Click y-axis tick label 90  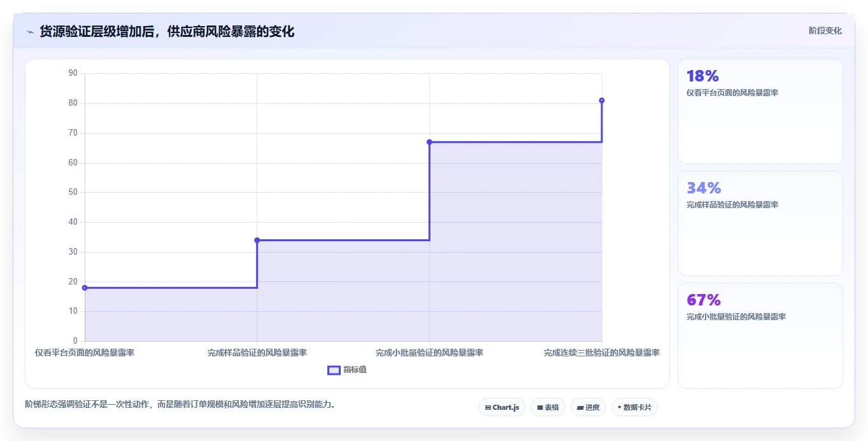(73, 73)
